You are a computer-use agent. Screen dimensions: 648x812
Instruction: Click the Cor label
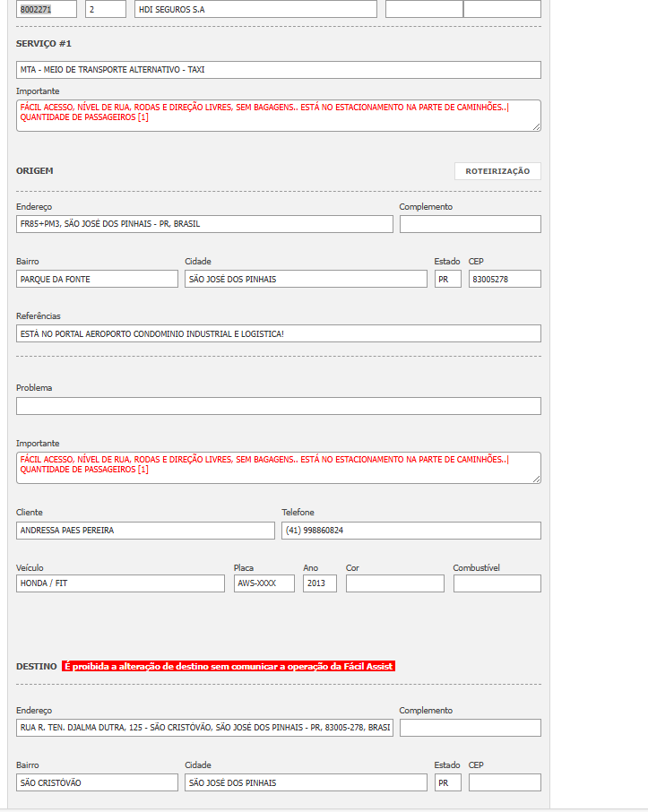(x=353, y=568)
